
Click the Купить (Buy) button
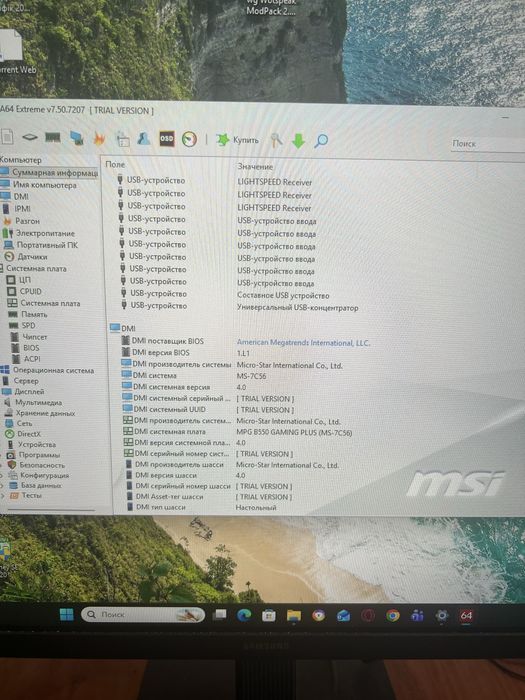237,140
